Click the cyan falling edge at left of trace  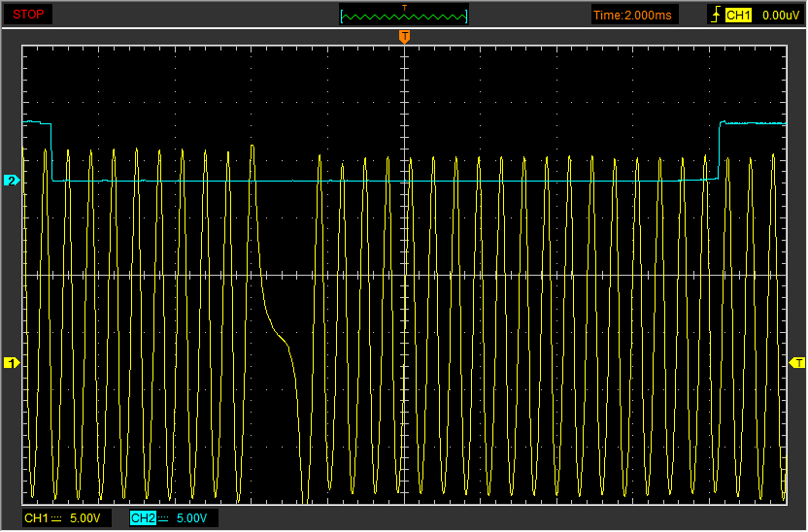tap(51, 150)
